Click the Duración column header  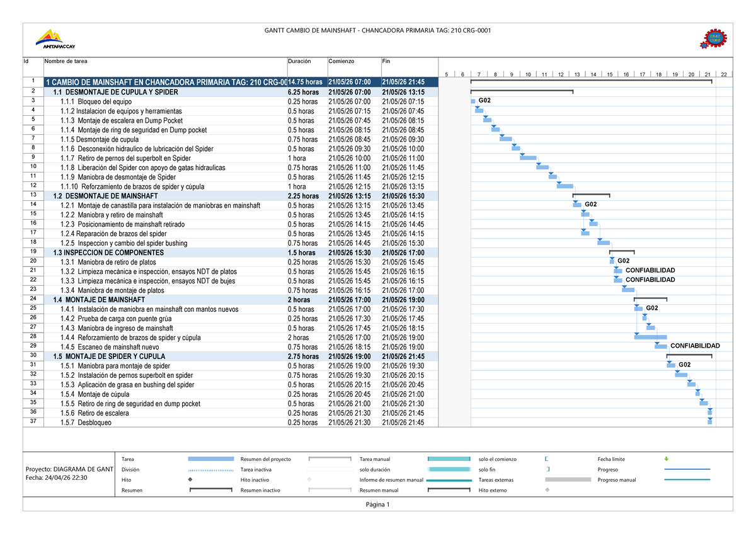[x=301, y=61]
